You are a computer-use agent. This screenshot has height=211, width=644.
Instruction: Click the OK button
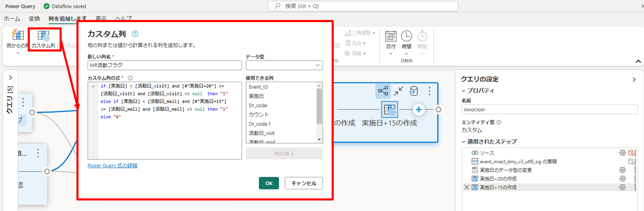[269, 183]
